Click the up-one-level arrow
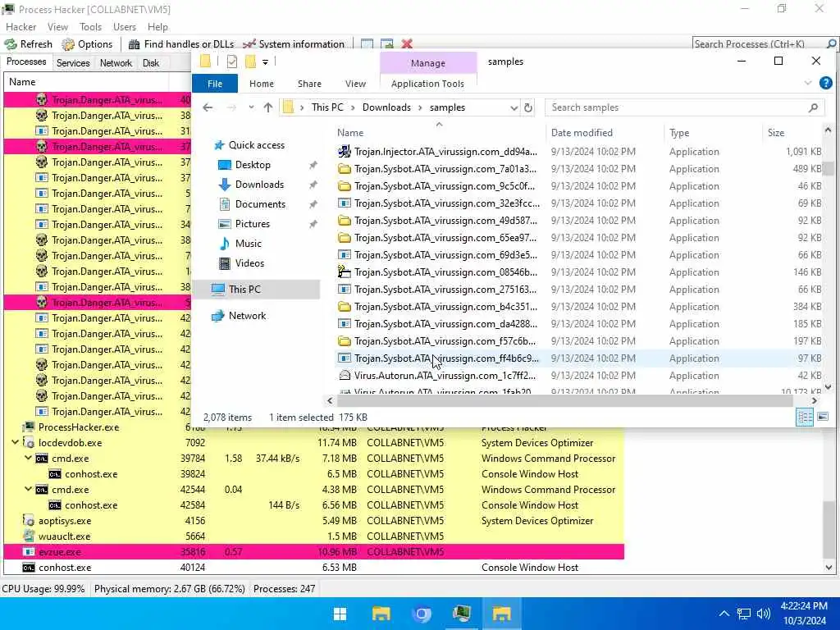 (x=268, y=107)
